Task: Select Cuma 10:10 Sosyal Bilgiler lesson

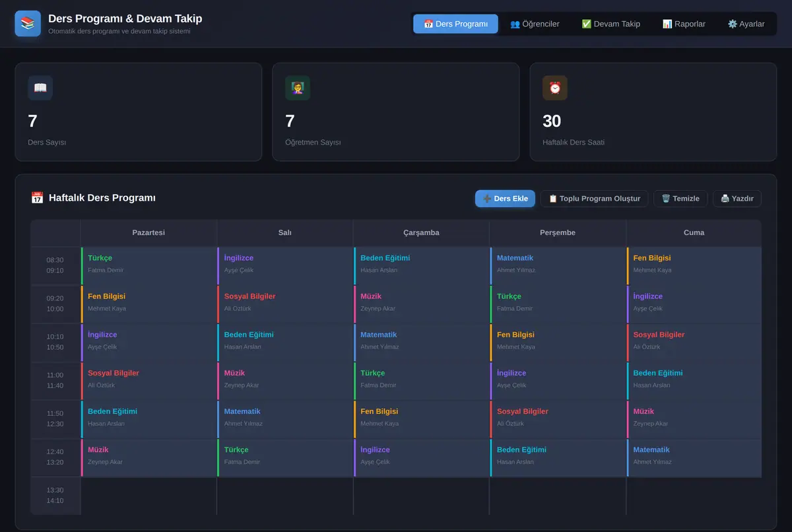Action: 694,343
